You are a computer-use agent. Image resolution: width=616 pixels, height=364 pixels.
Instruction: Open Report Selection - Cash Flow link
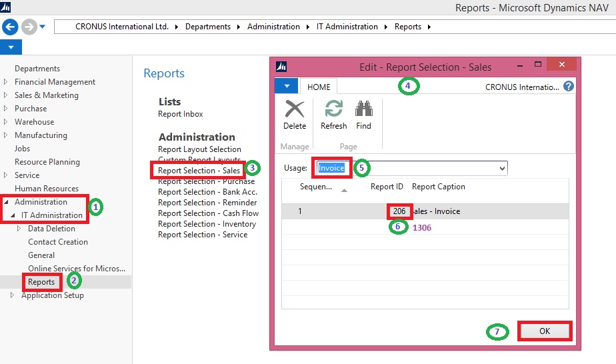[208, 213]
